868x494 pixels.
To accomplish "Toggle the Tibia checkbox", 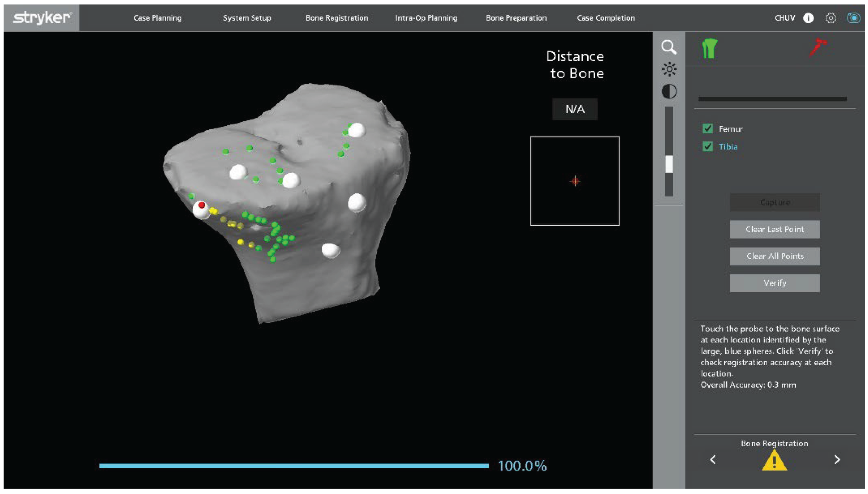I will click(707, 147).
